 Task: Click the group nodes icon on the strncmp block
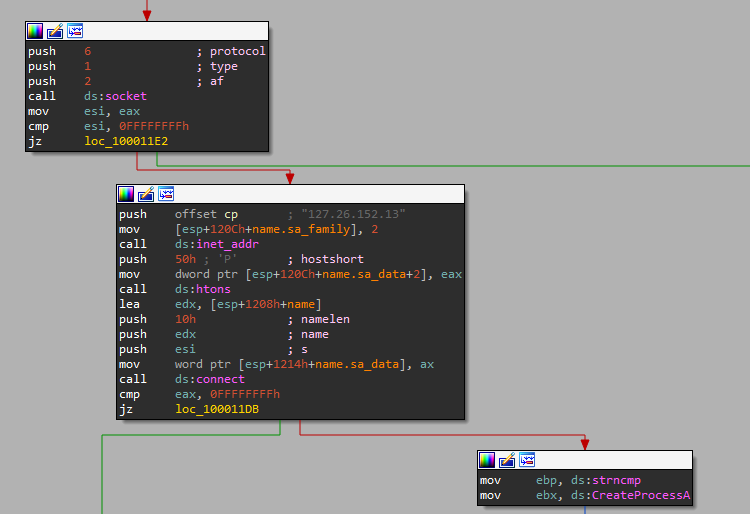(527, 460)
